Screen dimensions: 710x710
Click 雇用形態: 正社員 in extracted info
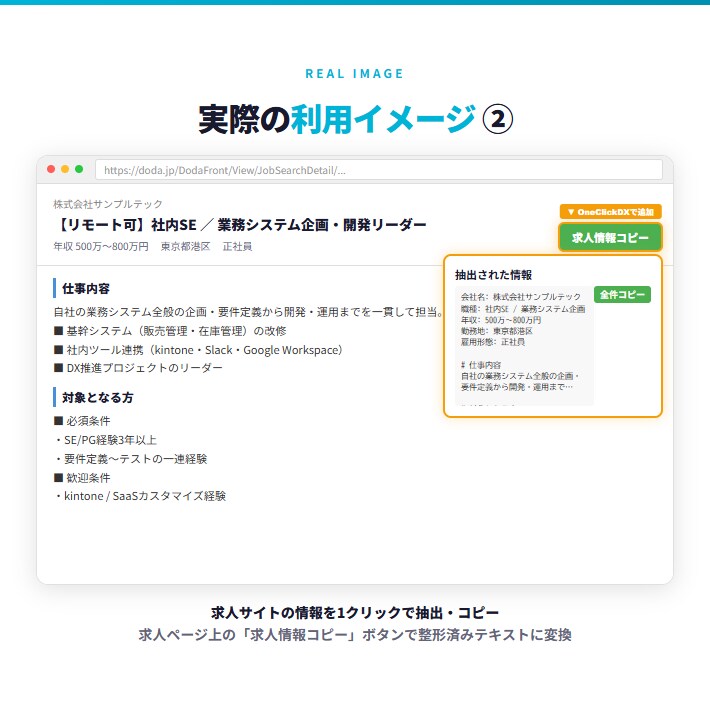(493, 342)
